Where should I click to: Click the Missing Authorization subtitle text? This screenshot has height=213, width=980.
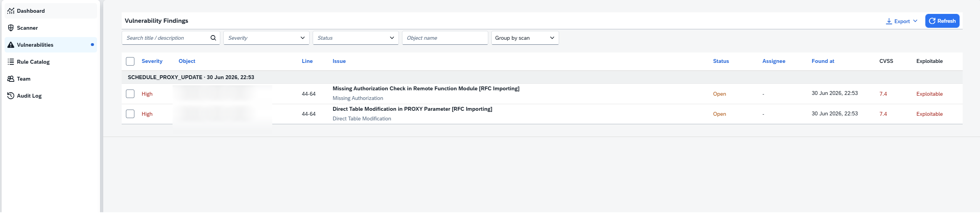point(358,98)
